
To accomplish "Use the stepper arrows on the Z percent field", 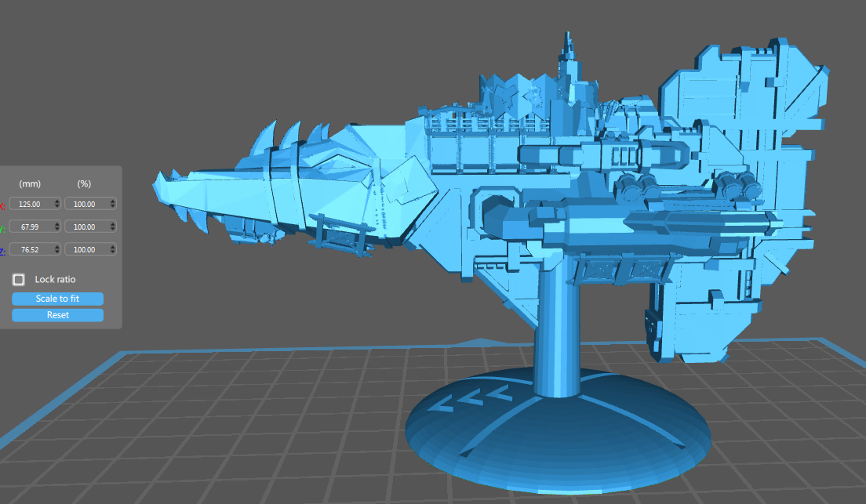I will pyautogui.click(x=113, y=249).
